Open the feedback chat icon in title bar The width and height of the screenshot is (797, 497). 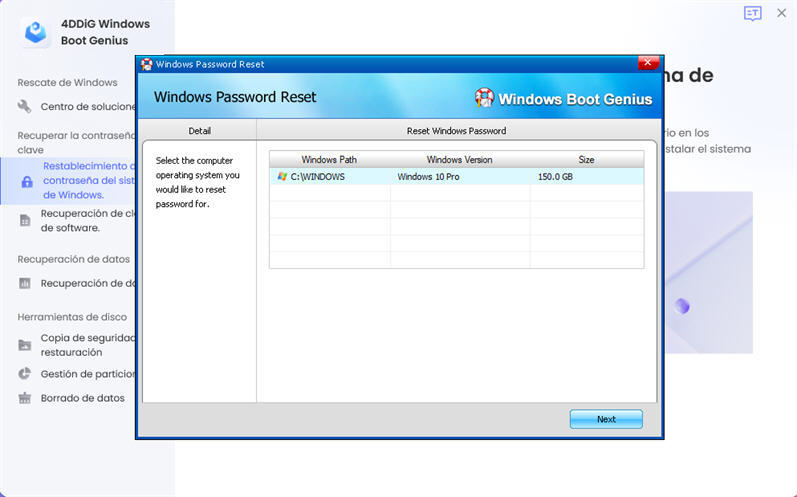click(752, 13)
